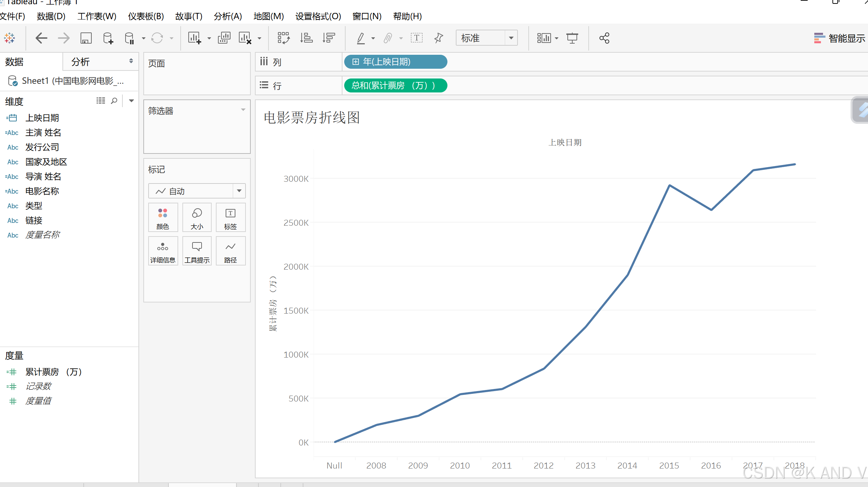Viewport: 868px width, 487px height.
Task: Open the mark type 自动 dropdown
Action: [239, 191]
